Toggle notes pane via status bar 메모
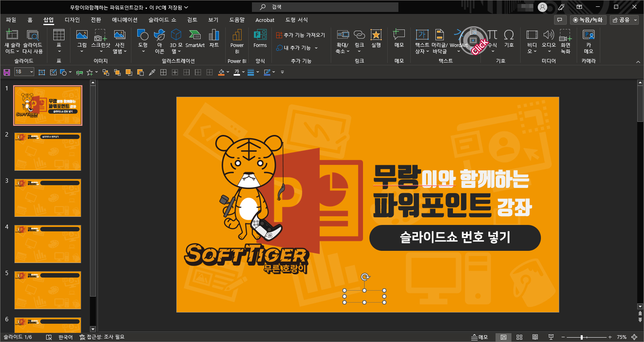The image size is (644, 342). (x=479, y=337)
